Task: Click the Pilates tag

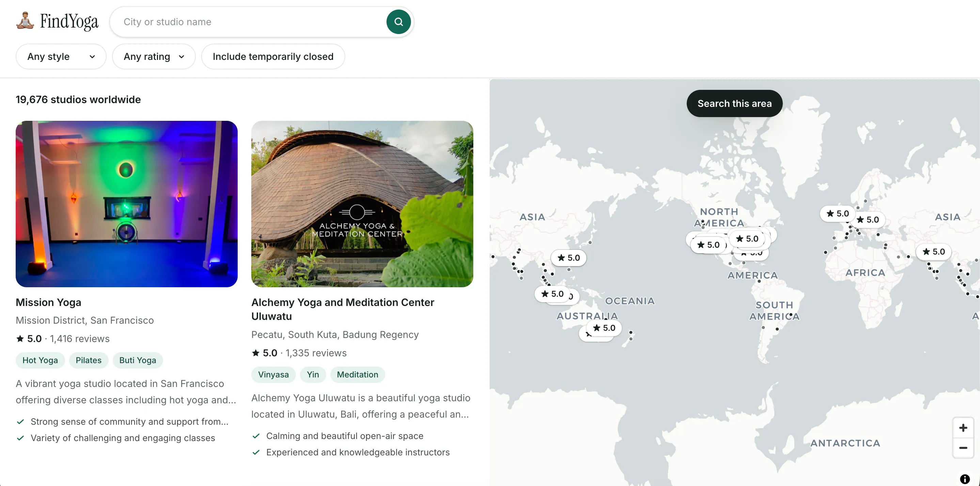Action: [89, 360]
